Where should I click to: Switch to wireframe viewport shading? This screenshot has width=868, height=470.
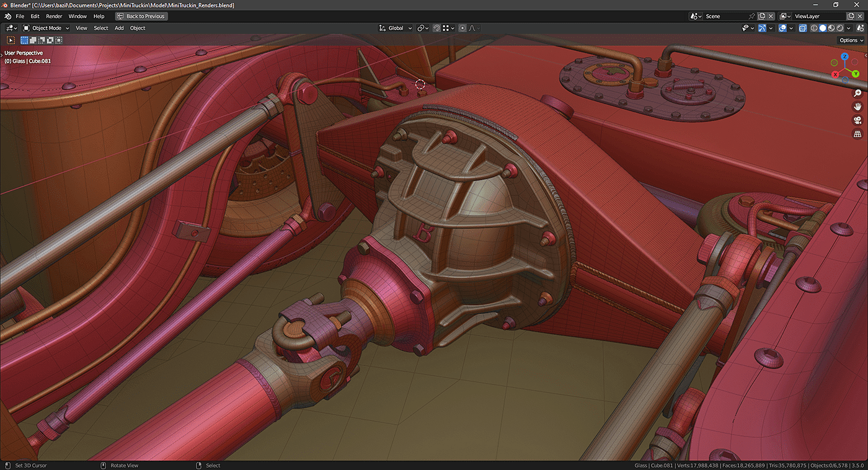[x=814, y=28]
